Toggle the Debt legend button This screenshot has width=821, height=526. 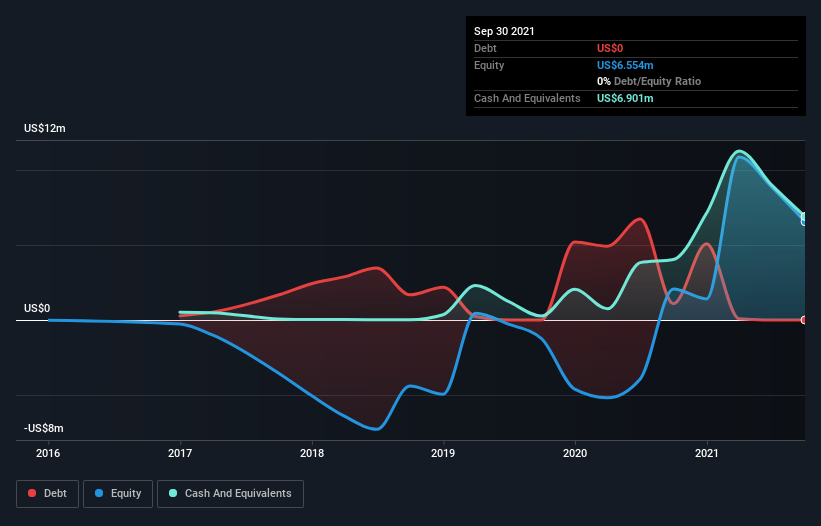[48, 494]
